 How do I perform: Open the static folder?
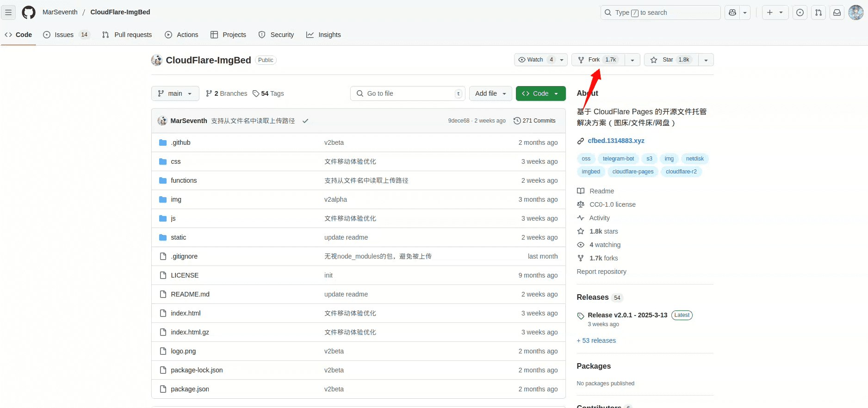178,237
